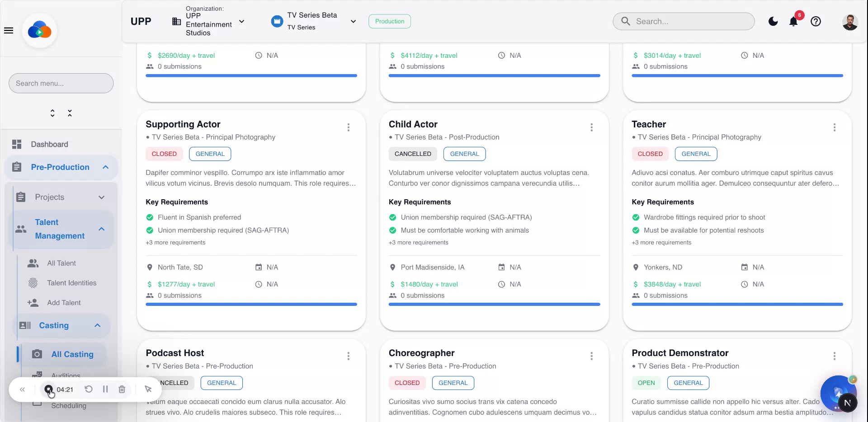Open the notifications bell

[x=793, y=22]
